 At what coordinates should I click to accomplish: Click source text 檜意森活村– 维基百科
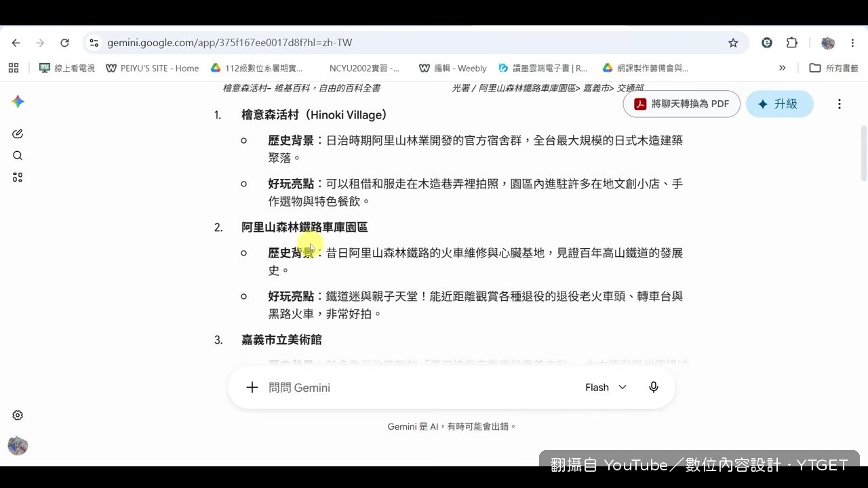[x=301, y=88]
